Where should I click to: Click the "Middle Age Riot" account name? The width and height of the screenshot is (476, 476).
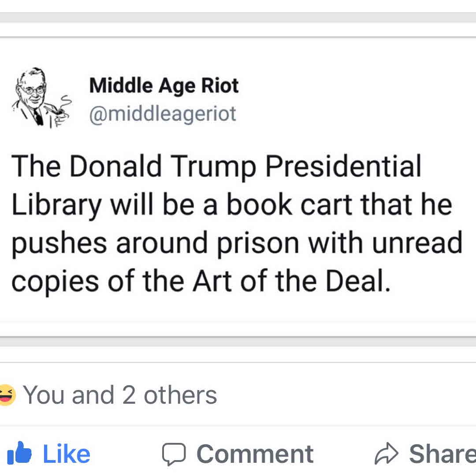pyautogui.click(x=164, y=85)
